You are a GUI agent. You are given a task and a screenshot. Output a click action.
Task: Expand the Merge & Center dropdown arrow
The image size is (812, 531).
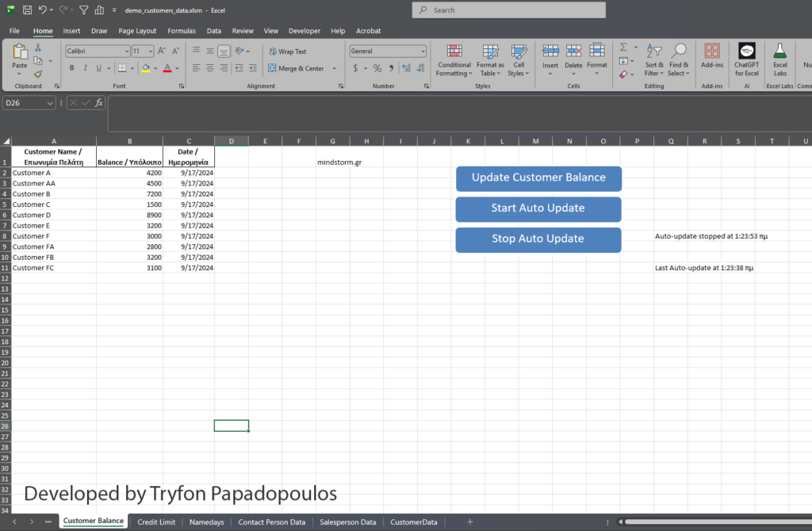[334, 68]
